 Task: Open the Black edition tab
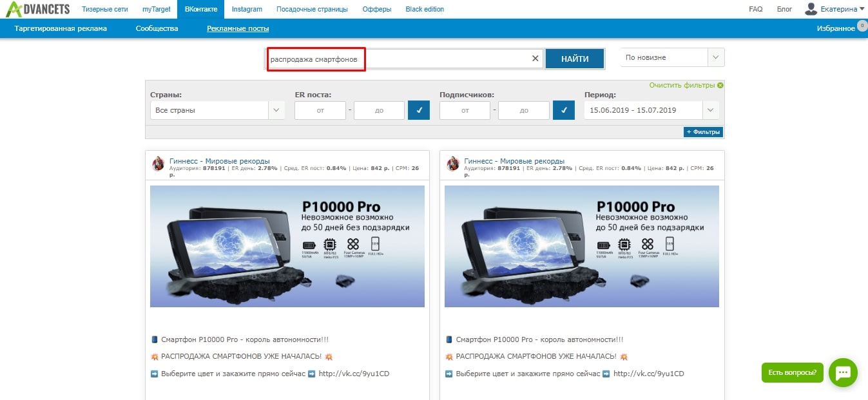click(425, 9)
